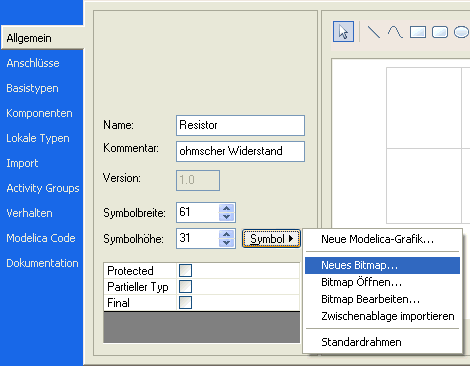The image size is (470, 366).
Task: Choose Bitmap Bearbeiten... menu entry
Action: pyautogui.click(x=382, y=299)
